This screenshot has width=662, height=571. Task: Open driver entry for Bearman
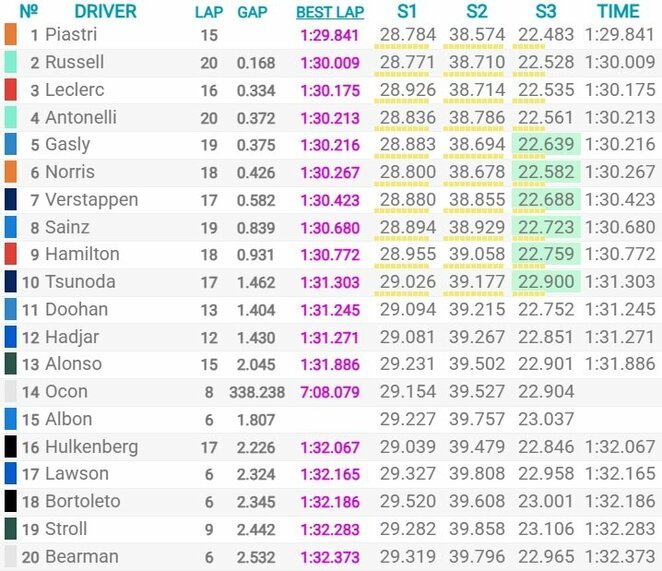pos(81,556)
